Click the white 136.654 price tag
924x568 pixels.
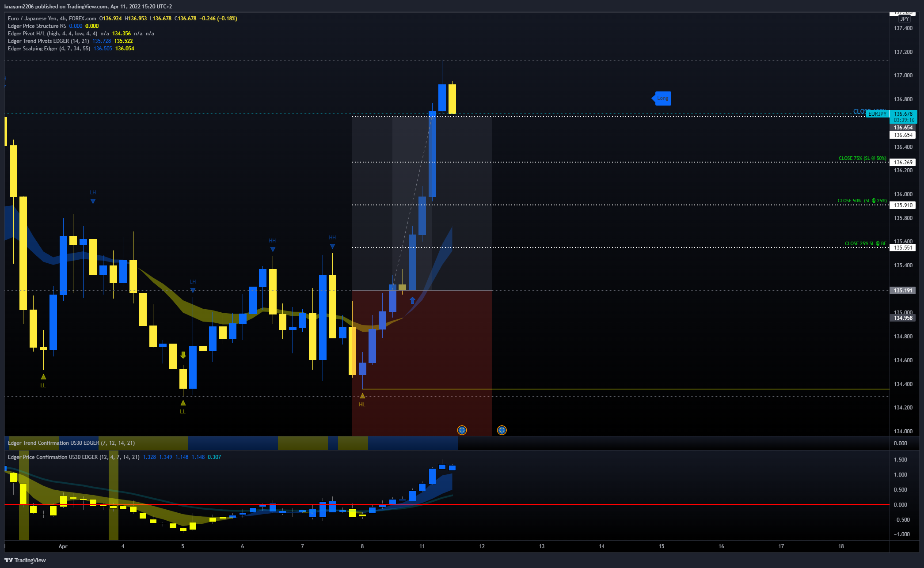point(903,135)
